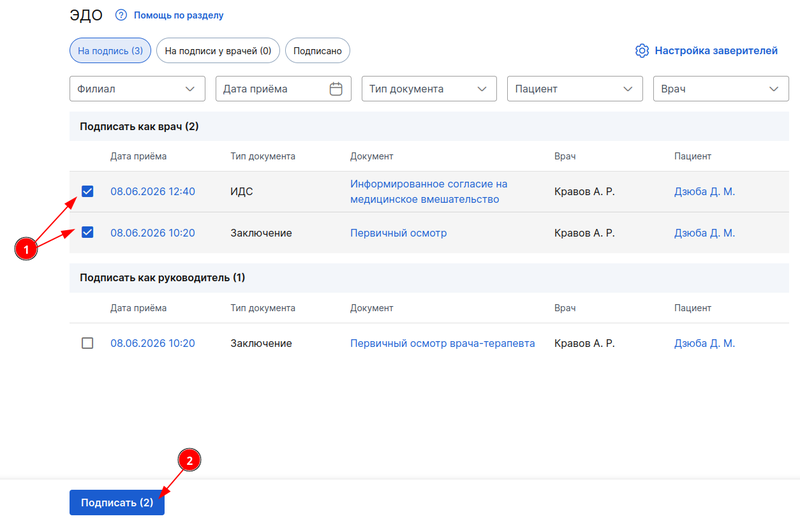This screenshot has height=521, width=800.
Task: Click the ИДС document type cell
Action: click(x=241, y=191)
